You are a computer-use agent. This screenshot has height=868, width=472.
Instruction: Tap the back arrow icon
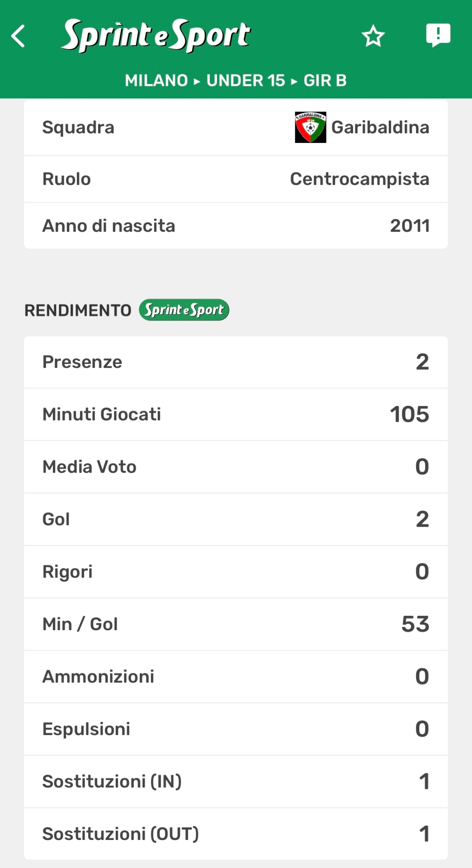tap(19, 36)
